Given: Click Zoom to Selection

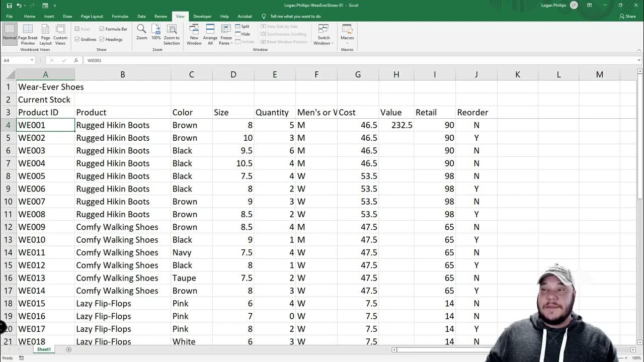Looking at the screenshot, I should [172, 34].
